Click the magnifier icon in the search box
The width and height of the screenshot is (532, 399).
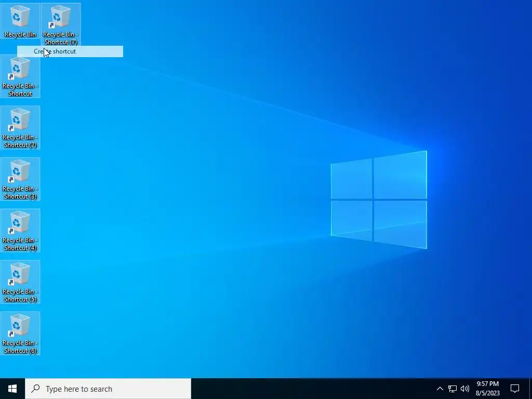[35, 389]
